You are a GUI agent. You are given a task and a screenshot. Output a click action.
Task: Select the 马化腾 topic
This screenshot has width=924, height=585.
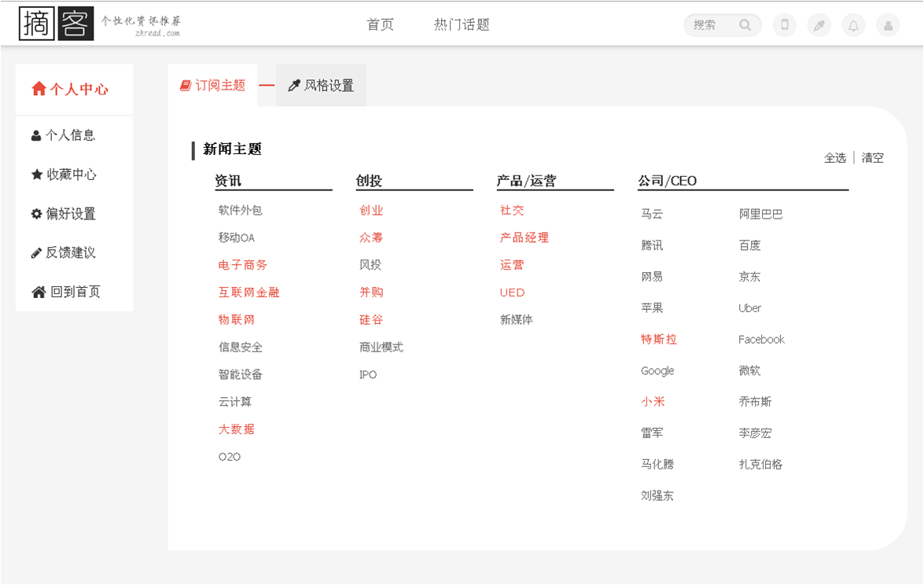tap(657, 464)
